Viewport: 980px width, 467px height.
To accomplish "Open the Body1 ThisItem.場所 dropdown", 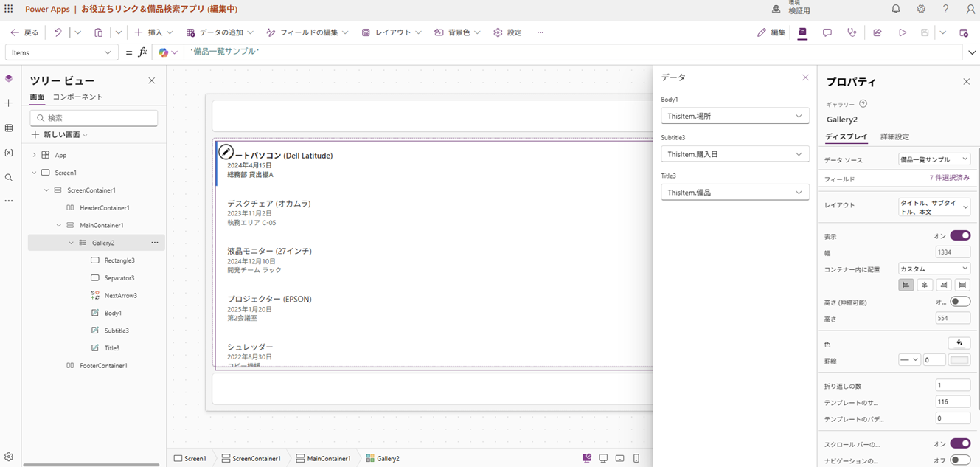I will [734, 116].
